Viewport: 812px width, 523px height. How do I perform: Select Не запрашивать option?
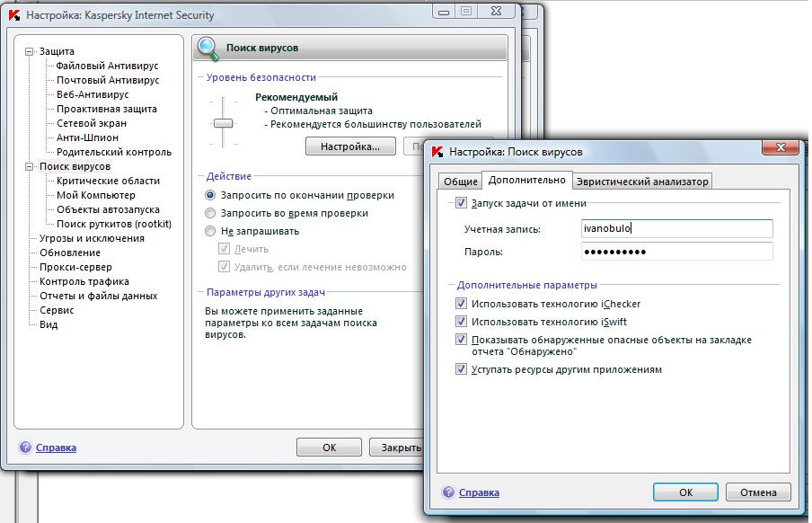tap(210, 231)
